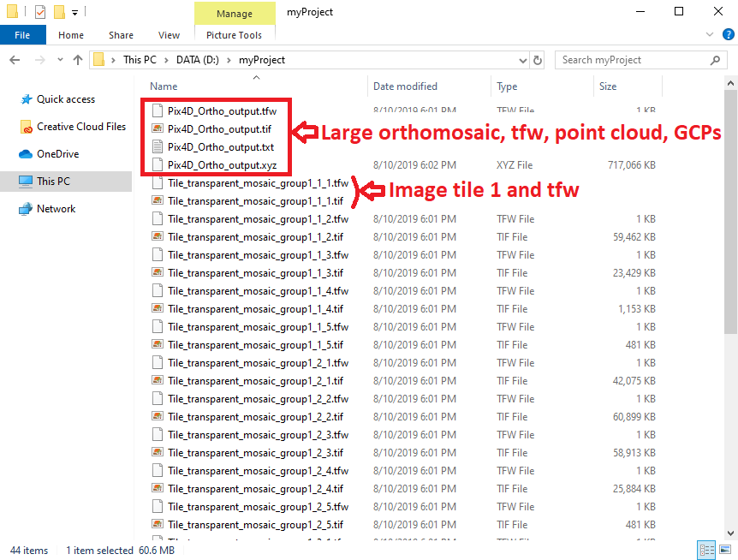Click the folder icon in address bar

[x=98, y=60]
